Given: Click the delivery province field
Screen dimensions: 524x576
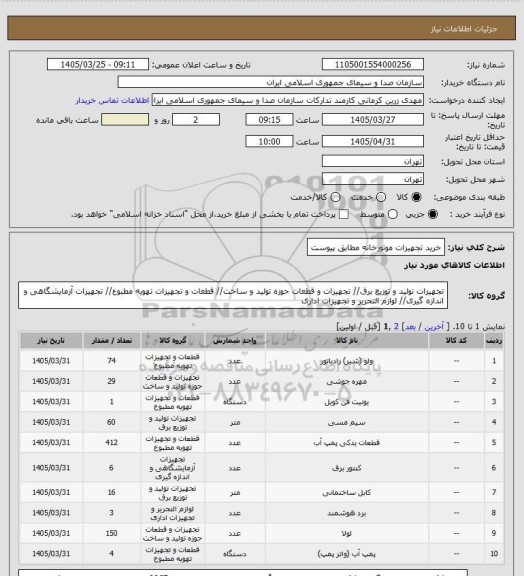Looking at the screenshot, I should [x=373, y=161].
